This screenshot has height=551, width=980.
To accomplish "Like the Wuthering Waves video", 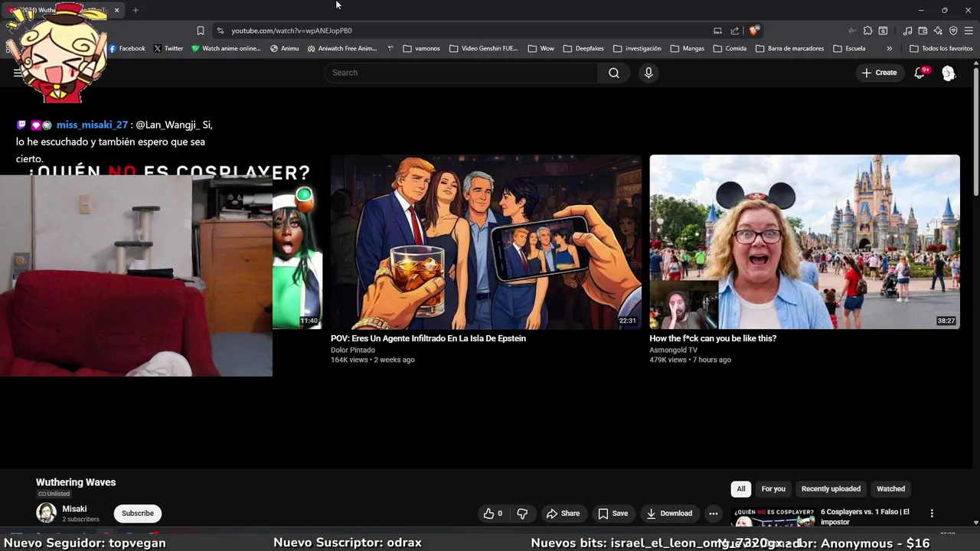I will tap(493, 514).
